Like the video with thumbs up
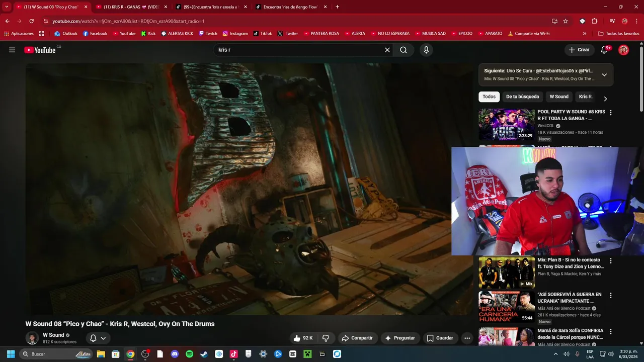The image size is (644, 362). (x=303, y=338)
